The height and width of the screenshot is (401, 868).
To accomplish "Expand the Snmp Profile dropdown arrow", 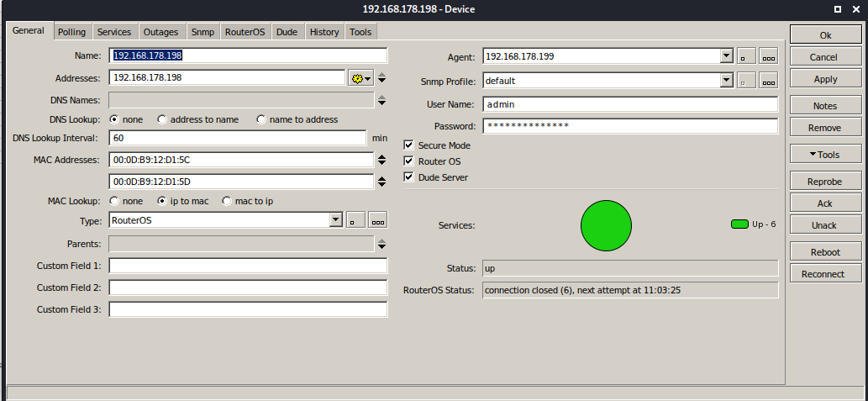I will coord(726,81).
